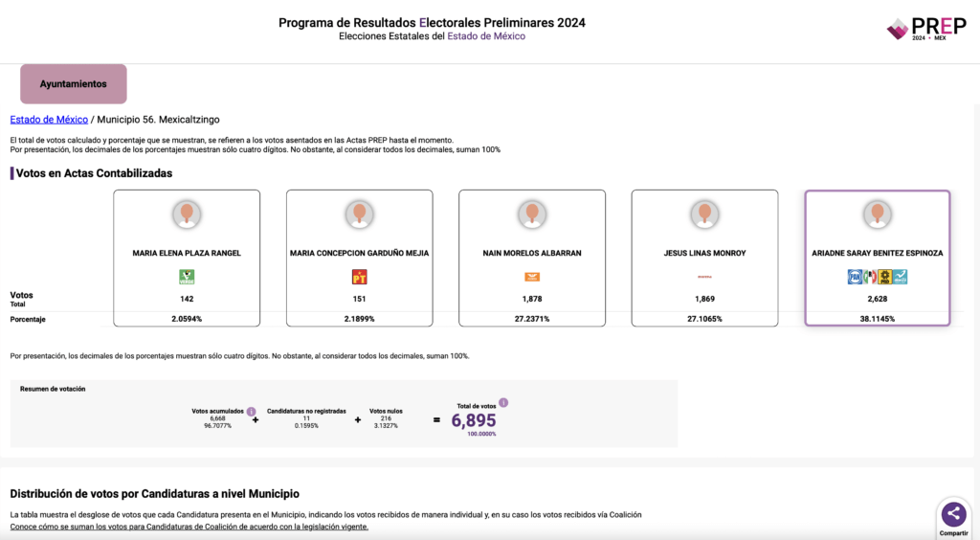Click the Movimiento Ciudadano party logo
Screen dimensions: 980x540
point(532,277)
